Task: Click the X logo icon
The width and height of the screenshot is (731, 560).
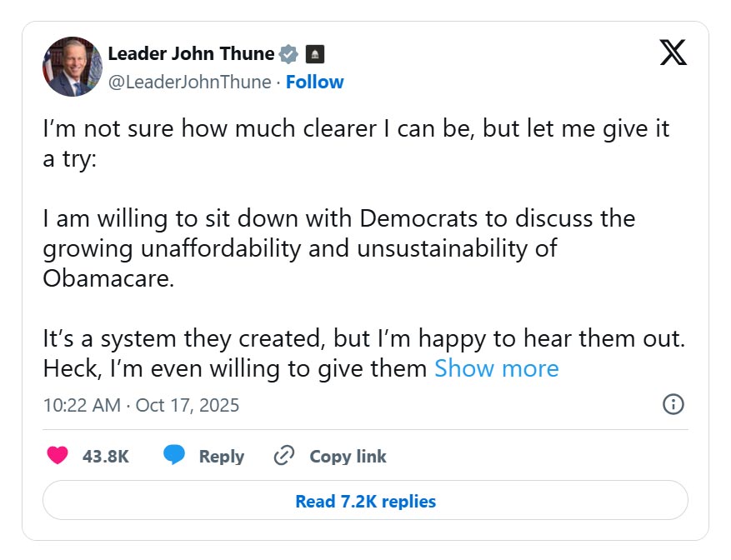Action: click(673, 52)
